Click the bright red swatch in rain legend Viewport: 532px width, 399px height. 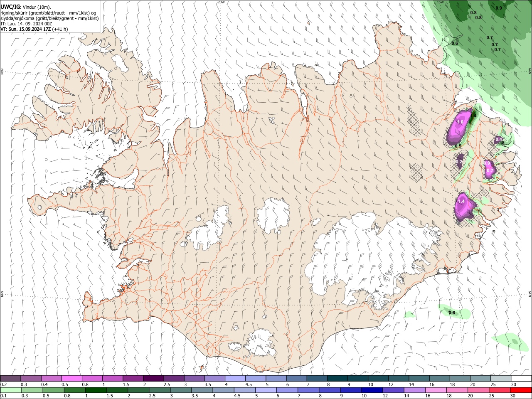[521, 390]
